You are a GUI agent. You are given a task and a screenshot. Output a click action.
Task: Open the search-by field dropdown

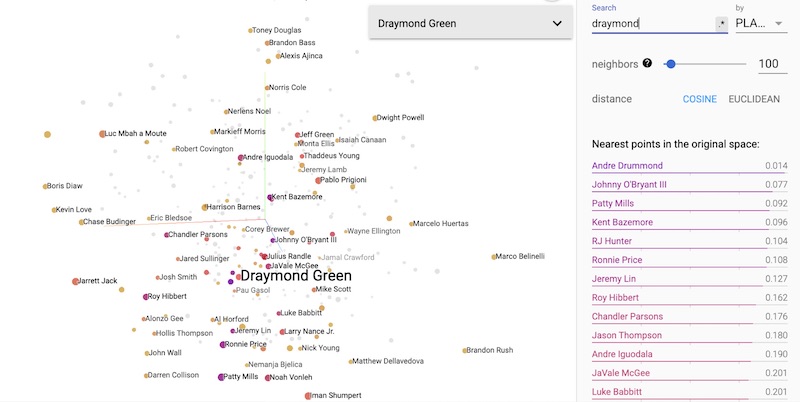click(760, 23)
